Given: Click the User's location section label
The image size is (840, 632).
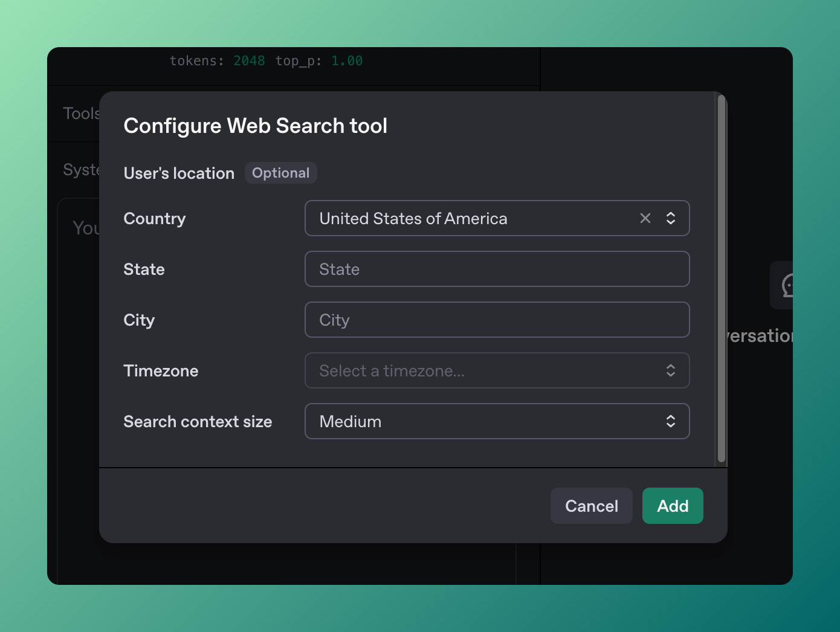Looking at the screenshot, I should 179,173.
